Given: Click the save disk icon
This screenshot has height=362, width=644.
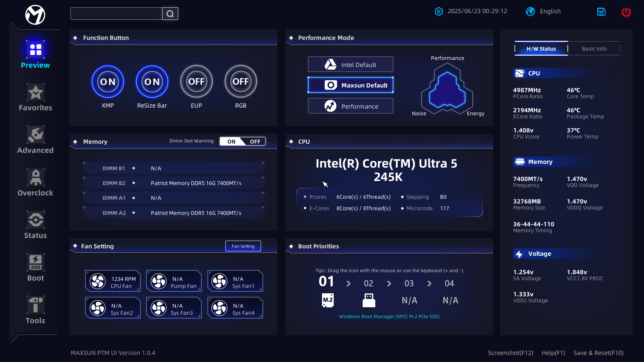Looking at the screenshot, I should [601, 12].
